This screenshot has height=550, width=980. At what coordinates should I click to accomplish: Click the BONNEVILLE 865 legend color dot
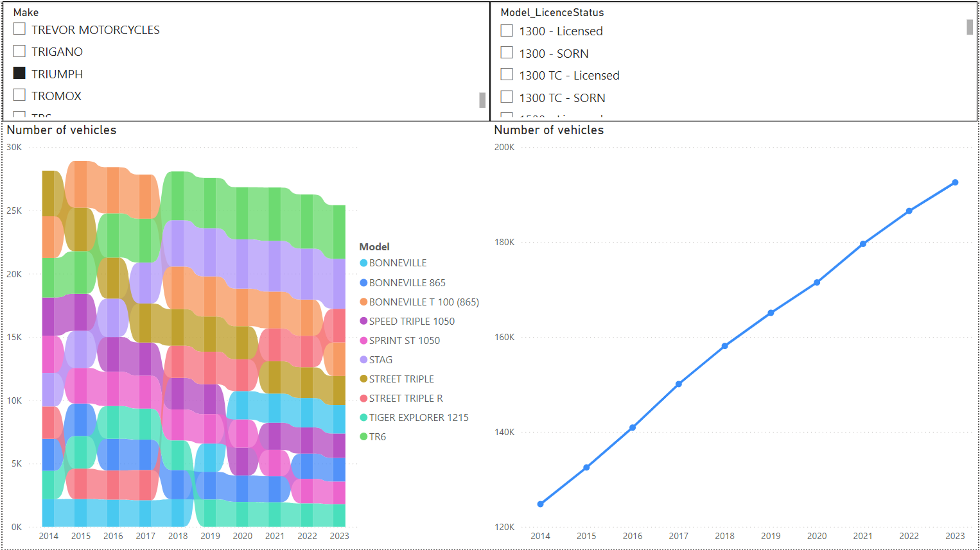pos(363,282)
